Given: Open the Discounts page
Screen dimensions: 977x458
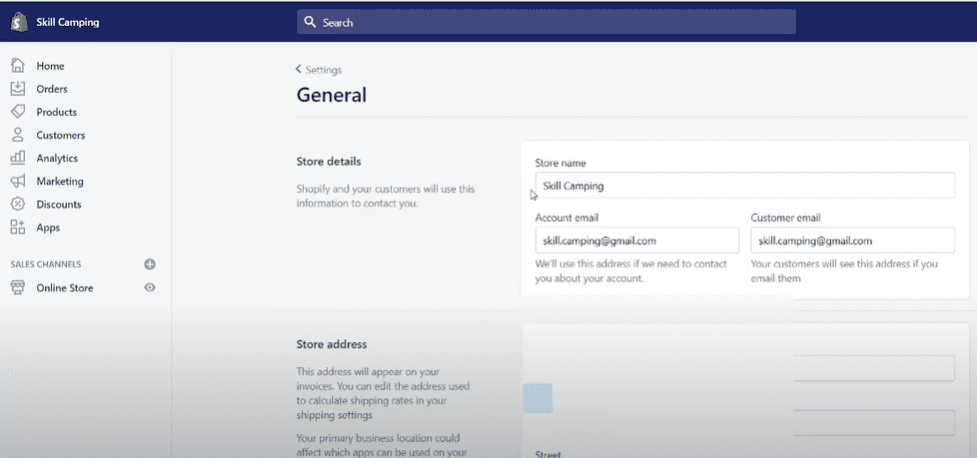Looking at the screenshot, I should 59,204.
